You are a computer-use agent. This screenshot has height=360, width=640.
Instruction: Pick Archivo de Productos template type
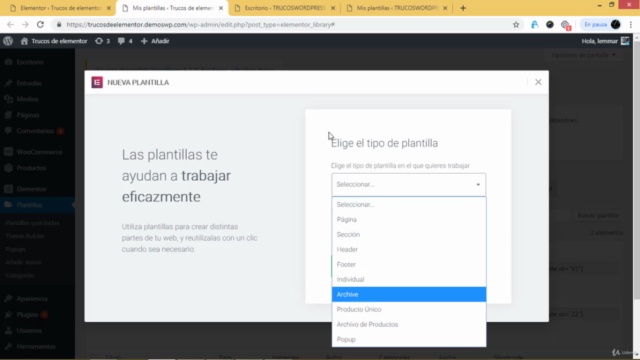point(409,324)
